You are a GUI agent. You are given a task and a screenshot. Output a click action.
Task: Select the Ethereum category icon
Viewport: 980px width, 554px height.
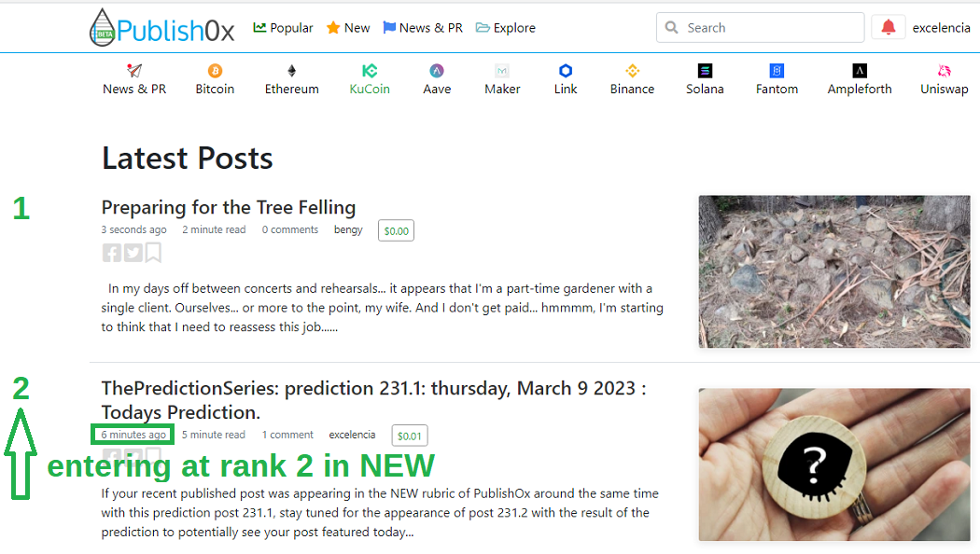292,71
